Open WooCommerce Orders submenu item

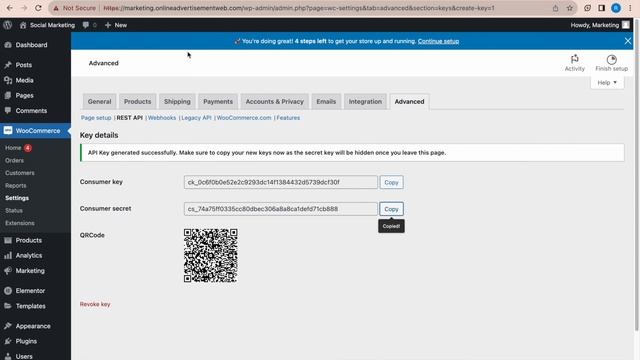coord(14,160)
